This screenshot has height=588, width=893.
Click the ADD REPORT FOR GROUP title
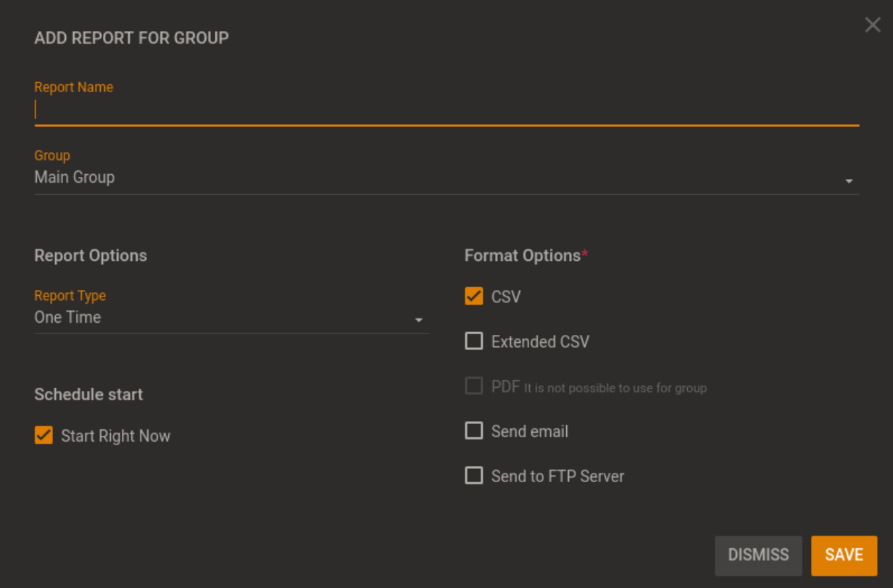click(131, 38)
